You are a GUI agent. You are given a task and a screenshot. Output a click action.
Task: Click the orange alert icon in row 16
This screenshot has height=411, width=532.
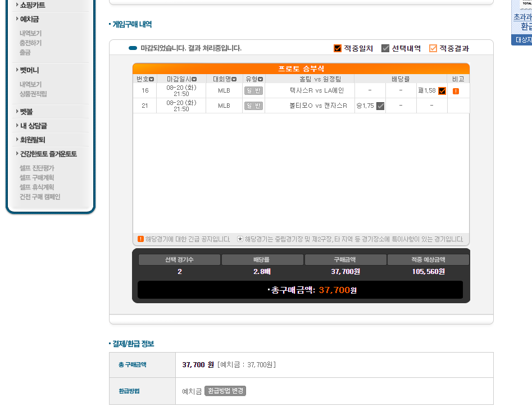point(456,91)
